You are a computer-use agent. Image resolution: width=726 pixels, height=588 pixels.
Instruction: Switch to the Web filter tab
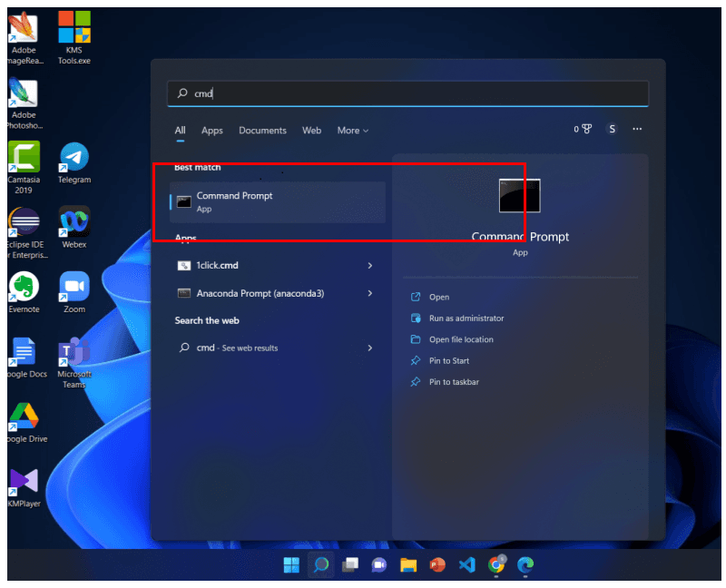coord(311,131)
